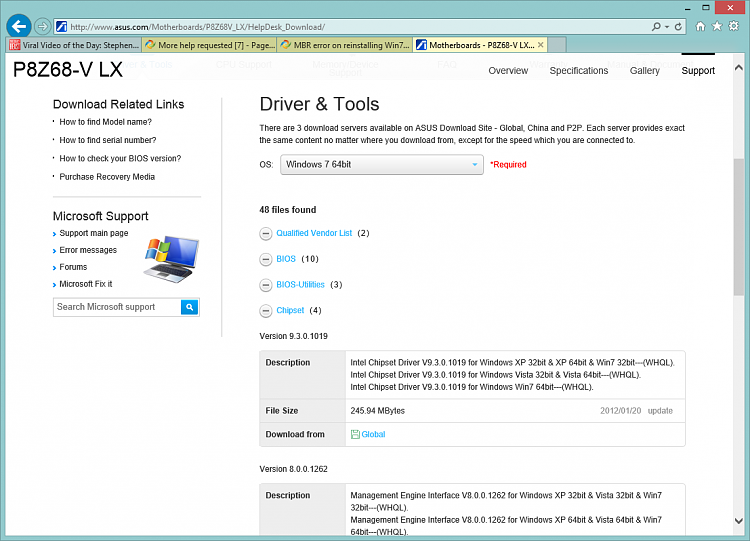Maximize the browser window
750x541 pixels.
coord(706,8)
